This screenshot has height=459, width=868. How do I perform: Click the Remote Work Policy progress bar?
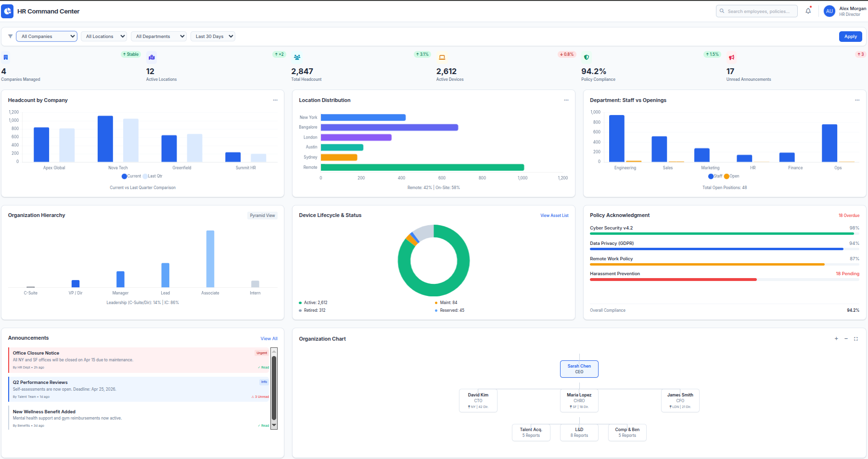point(725,264)
